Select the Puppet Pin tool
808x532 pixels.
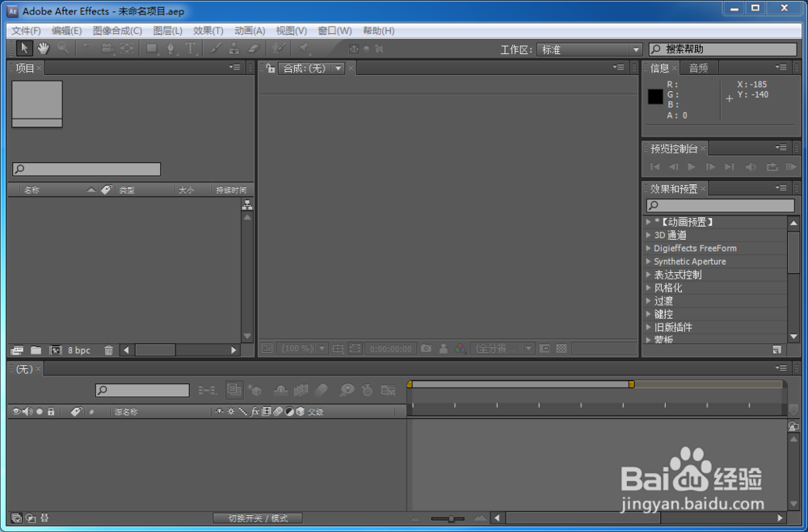[x=304, y=49]
